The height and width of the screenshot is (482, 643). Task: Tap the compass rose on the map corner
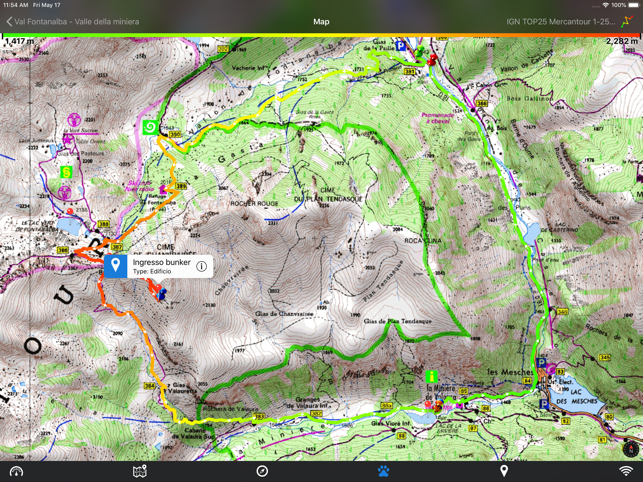pos(630,449)
